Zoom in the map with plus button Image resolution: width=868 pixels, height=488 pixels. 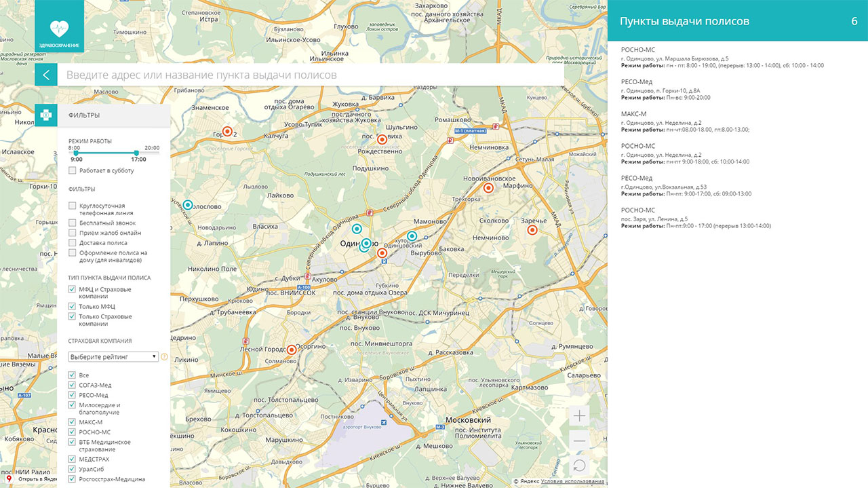point(580,416)
